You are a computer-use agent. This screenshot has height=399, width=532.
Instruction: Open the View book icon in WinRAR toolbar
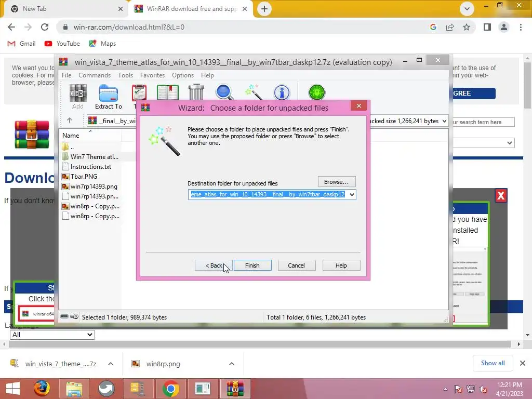(x=168, y=92)
